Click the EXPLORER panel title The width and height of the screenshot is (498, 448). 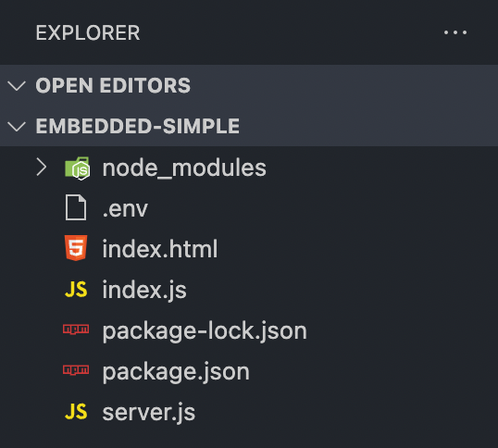pyautogui.click(x=88, y=32)
